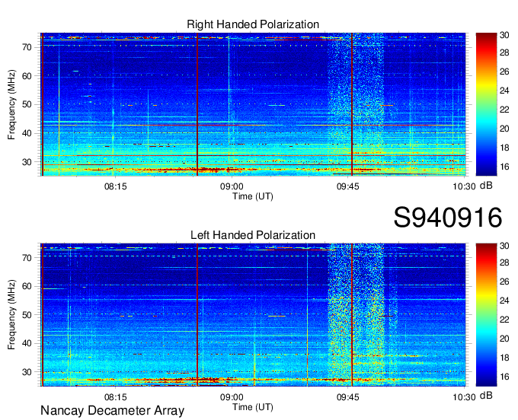Click the 18 dB value on Right Handed colorbar
This screenshot has width=518, height=420.
(504, 148)
